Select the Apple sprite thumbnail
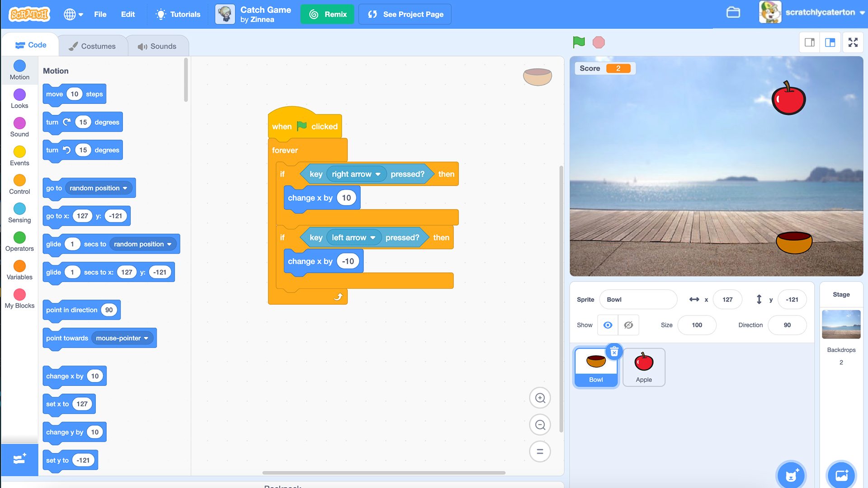 click(644, 367)
